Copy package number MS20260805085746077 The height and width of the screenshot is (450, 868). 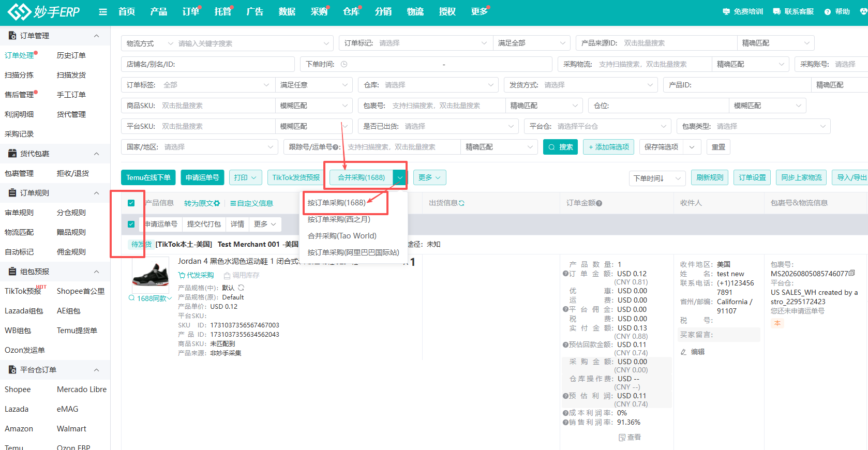click(852, 273)
